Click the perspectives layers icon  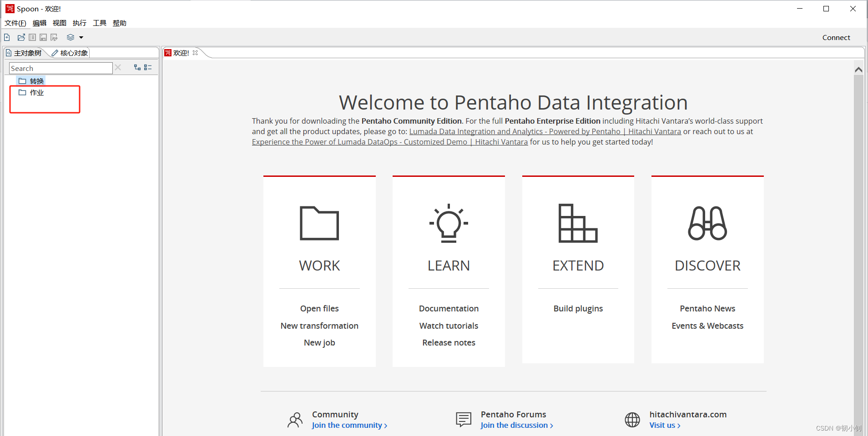pos(71,37)
